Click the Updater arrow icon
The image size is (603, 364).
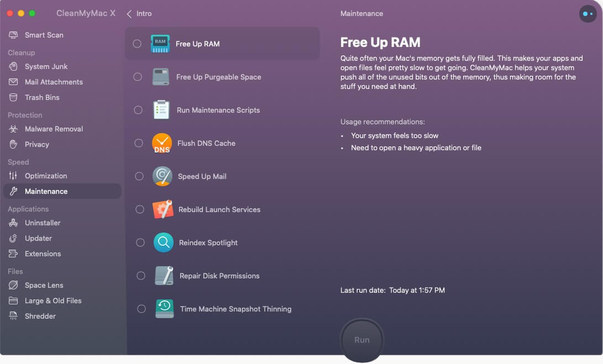[13, 238]
